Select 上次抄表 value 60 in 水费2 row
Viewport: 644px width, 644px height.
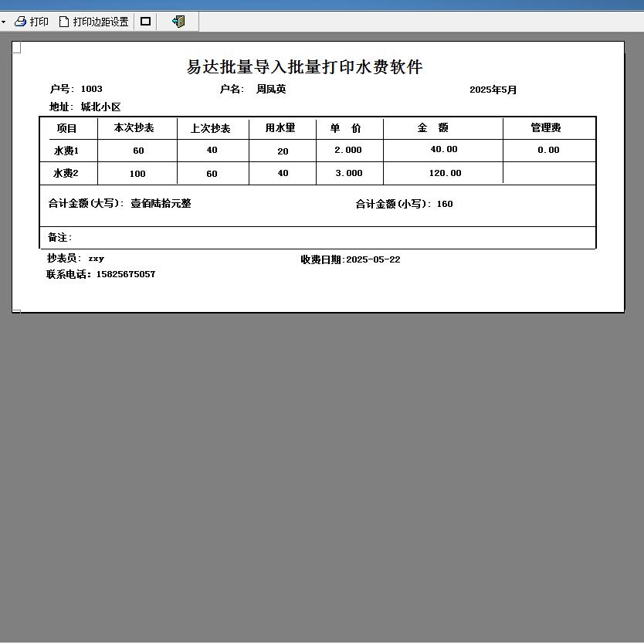coord(212,174)
